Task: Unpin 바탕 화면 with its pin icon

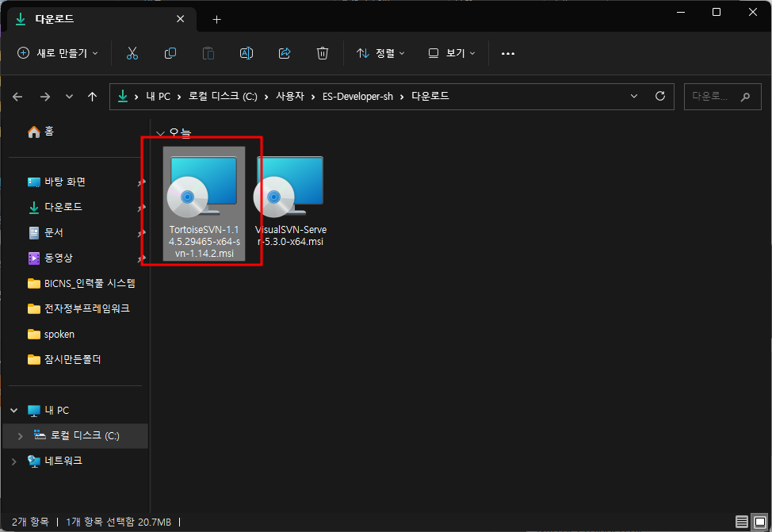Action: tap(141, 183)
